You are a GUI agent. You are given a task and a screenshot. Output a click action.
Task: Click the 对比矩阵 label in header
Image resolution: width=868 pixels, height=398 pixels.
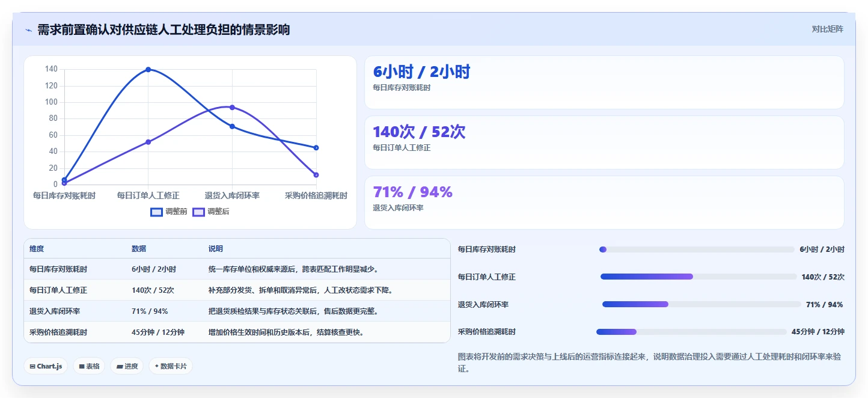[x=827, y=29]
